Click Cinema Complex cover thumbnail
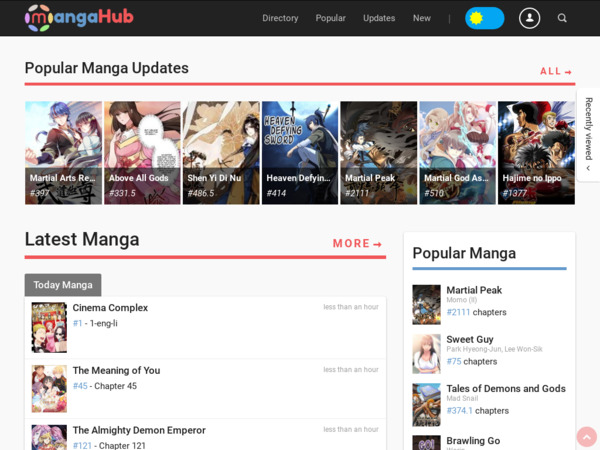Screen dimensions: 600x450 click(x=49, y=327)
